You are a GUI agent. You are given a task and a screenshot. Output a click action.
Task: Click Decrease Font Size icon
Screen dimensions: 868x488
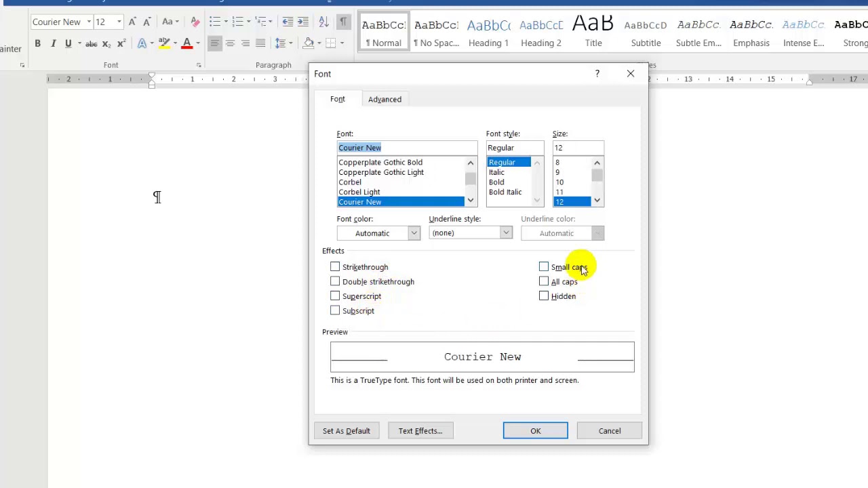(x=146, y=22)
